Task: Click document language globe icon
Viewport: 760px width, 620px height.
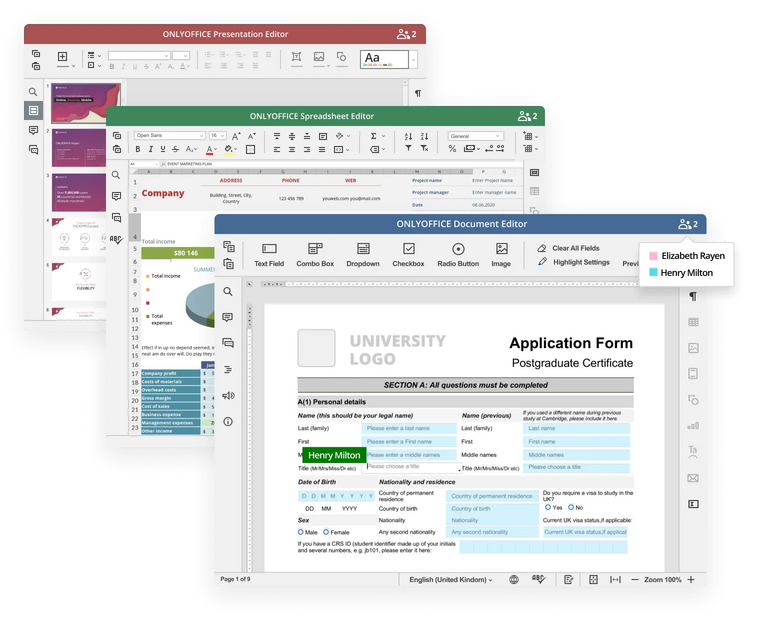Action: (514, 579)
